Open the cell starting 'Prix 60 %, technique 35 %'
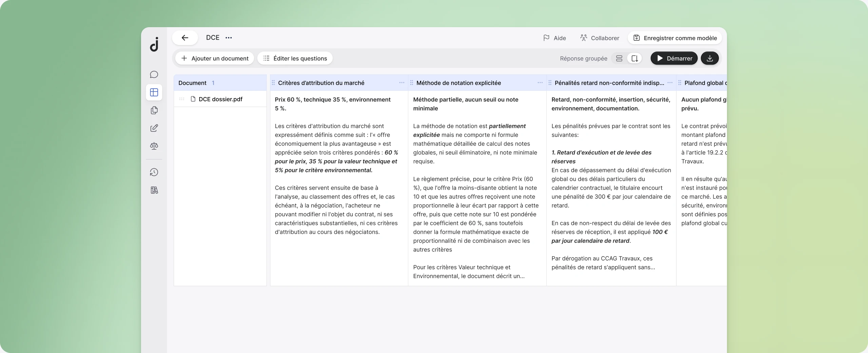Screen dimensions: 868x353 point(339,188)
